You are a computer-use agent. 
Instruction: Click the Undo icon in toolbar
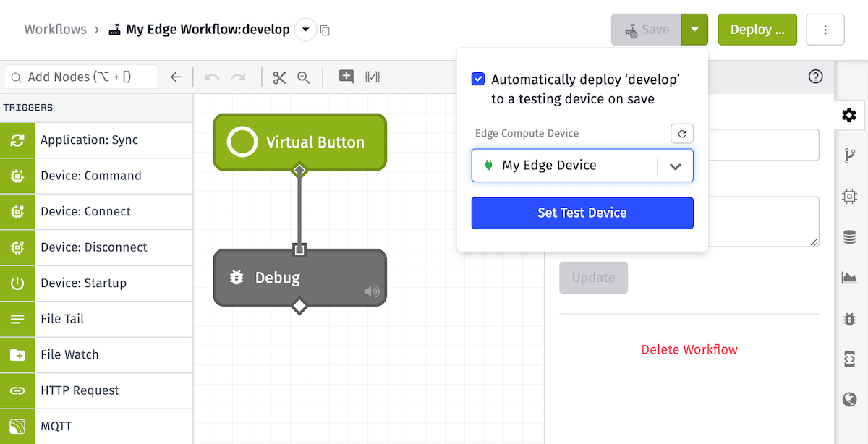[212, 77]
